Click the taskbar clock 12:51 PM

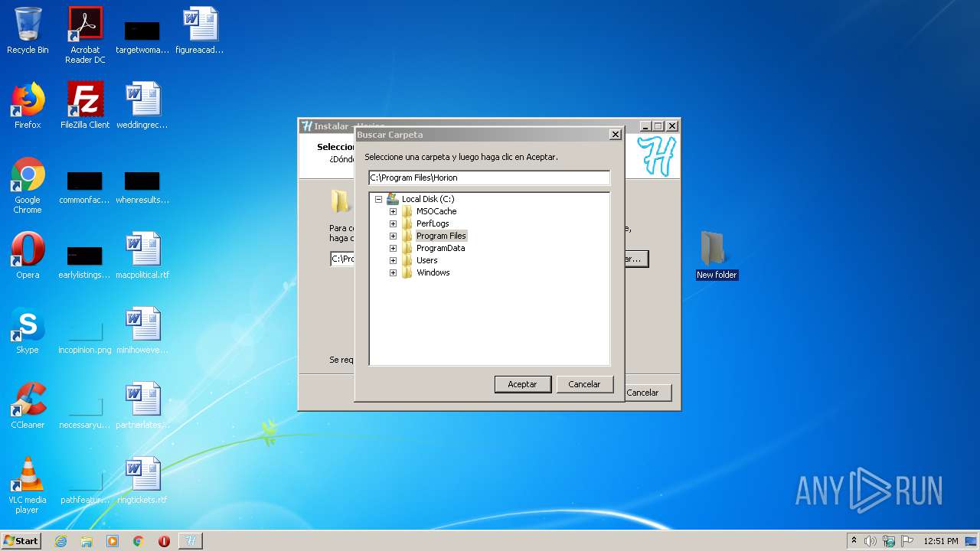pyautogui.click(x=941, y=541)
